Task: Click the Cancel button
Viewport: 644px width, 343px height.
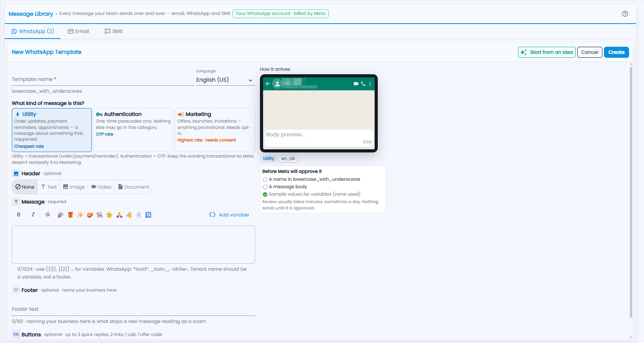Action: [x=589, y=52]
